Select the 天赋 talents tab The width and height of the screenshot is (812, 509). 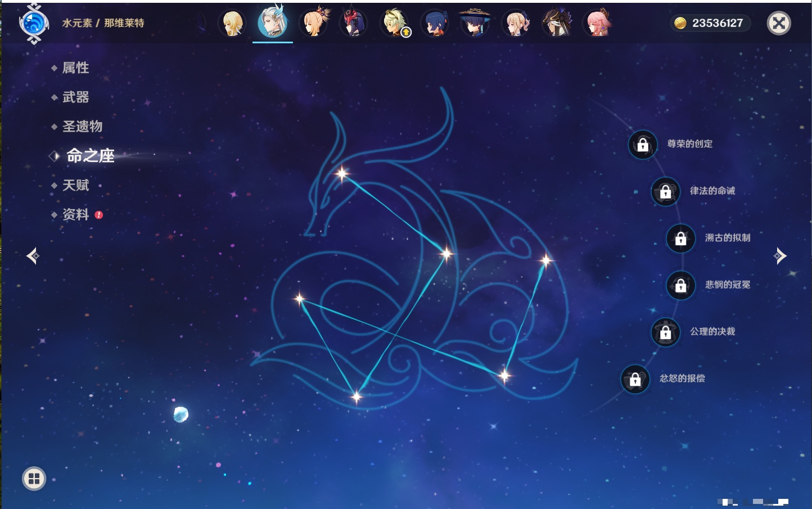coord(75,185)
